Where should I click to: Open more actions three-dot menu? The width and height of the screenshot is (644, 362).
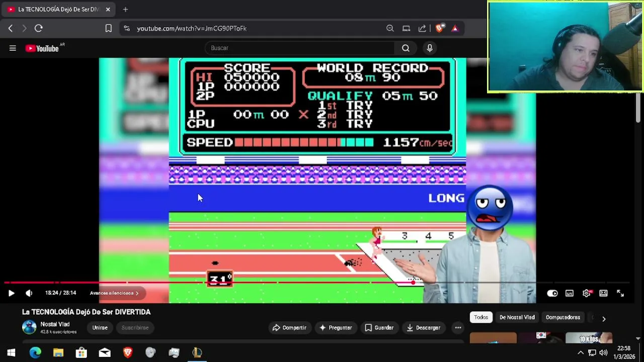[x=458, y=328]
